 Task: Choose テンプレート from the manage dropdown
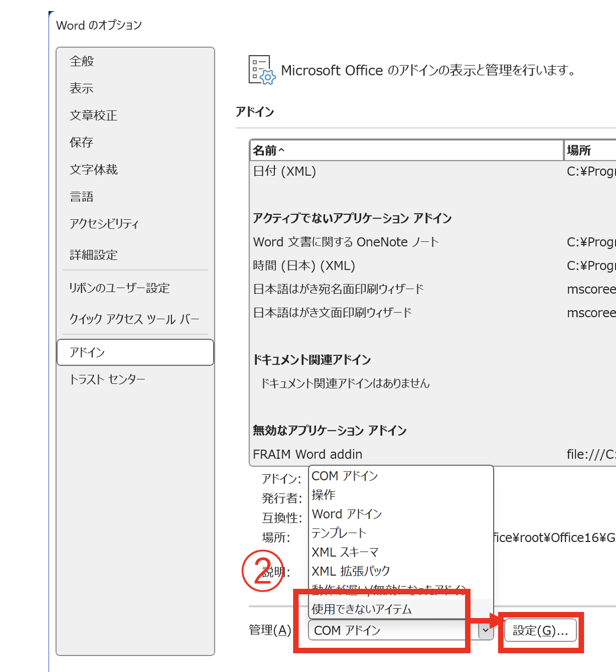tap(339, 533)
